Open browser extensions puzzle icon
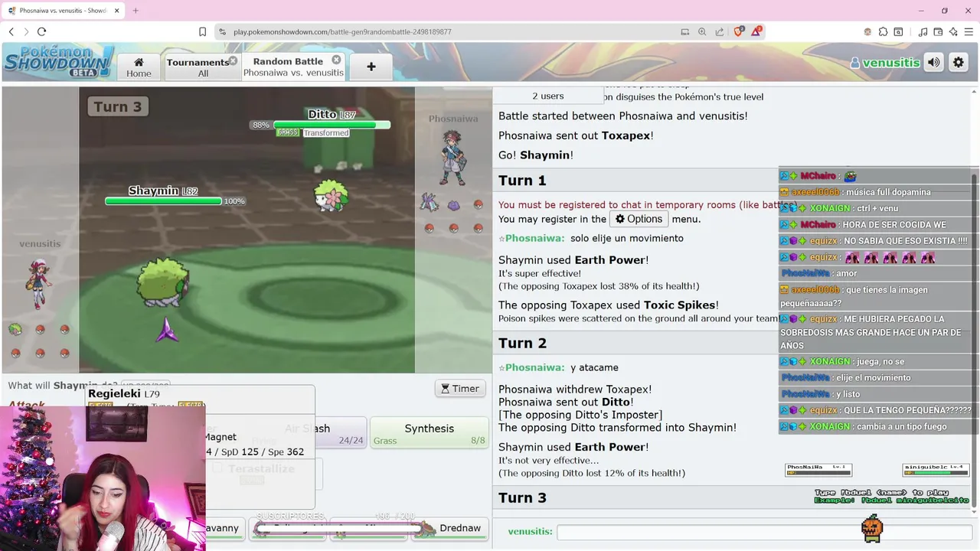980x551 pixels. [883, 31]
